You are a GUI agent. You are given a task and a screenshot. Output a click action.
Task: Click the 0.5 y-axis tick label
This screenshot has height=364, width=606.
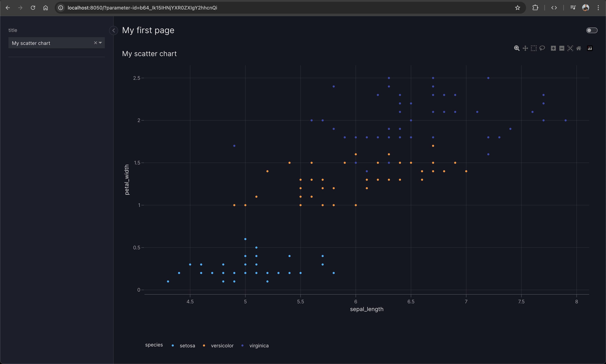(137, 248)
